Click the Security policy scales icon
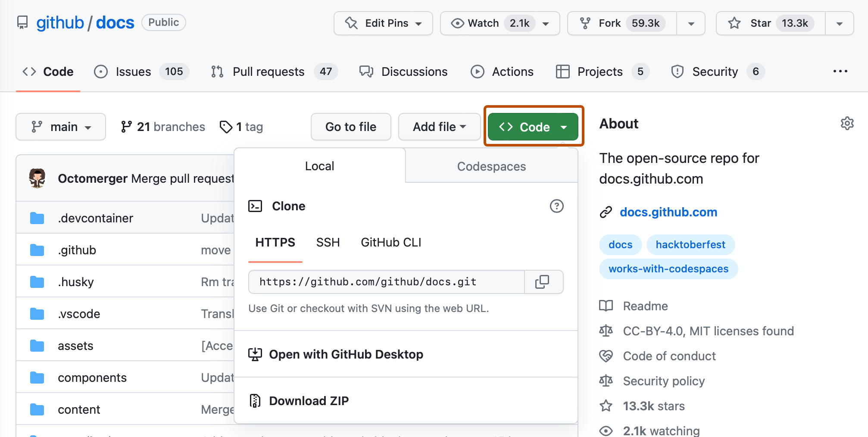The height and width of the screenshot is (437, 868). pos(606,381)
